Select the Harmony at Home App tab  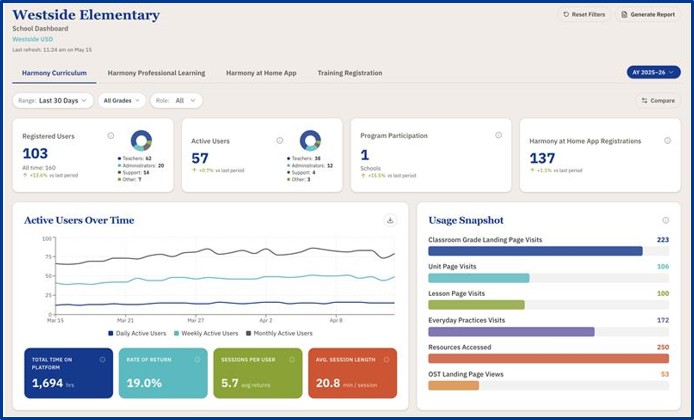(x=261, y=73)
